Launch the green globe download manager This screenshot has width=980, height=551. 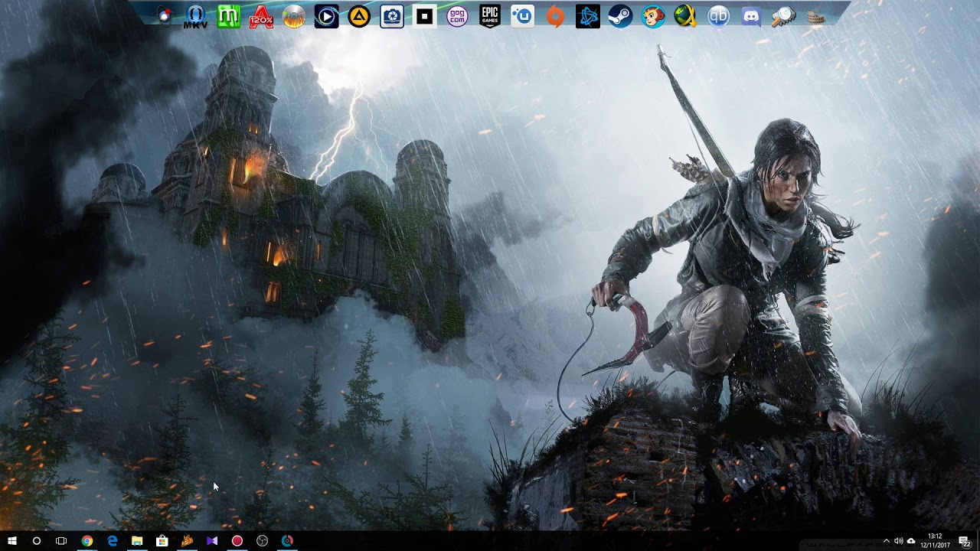tap(686, 16)
